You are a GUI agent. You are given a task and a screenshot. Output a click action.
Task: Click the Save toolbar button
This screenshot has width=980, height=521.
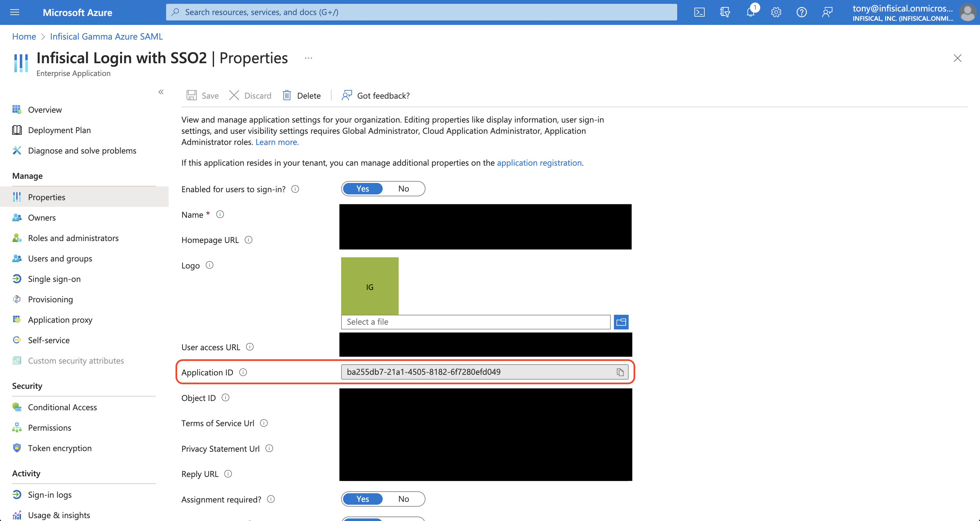click(203, 95)
